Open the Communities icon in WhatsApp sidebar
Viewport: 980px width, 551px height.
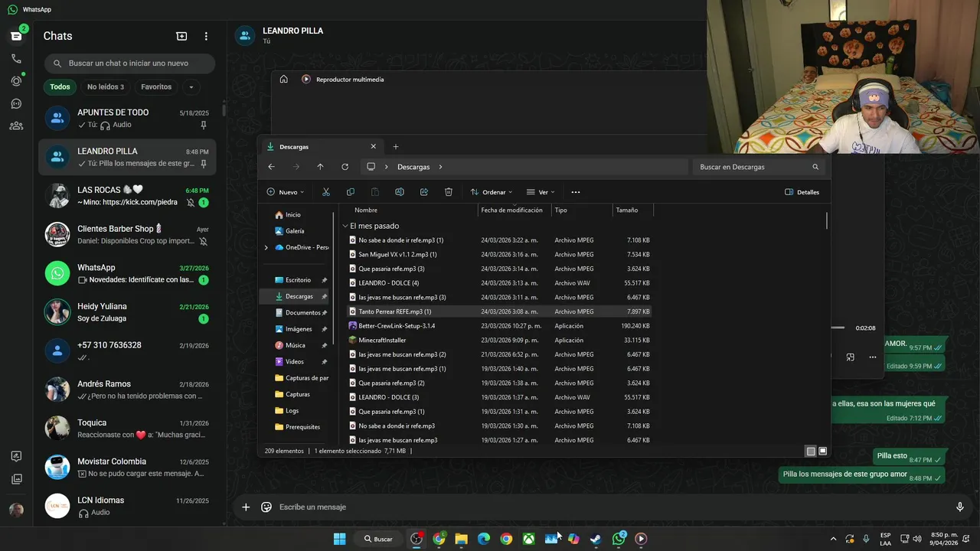(x=16, y=126)
